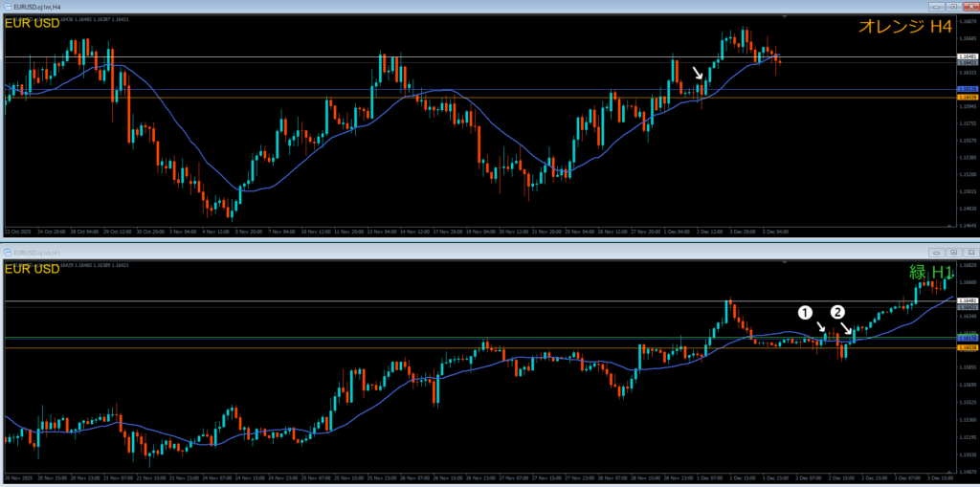The image size is (980, 487).
Task: Click the 5 Dec 04:00 time label in H4 chart
Action: (775, 232)
